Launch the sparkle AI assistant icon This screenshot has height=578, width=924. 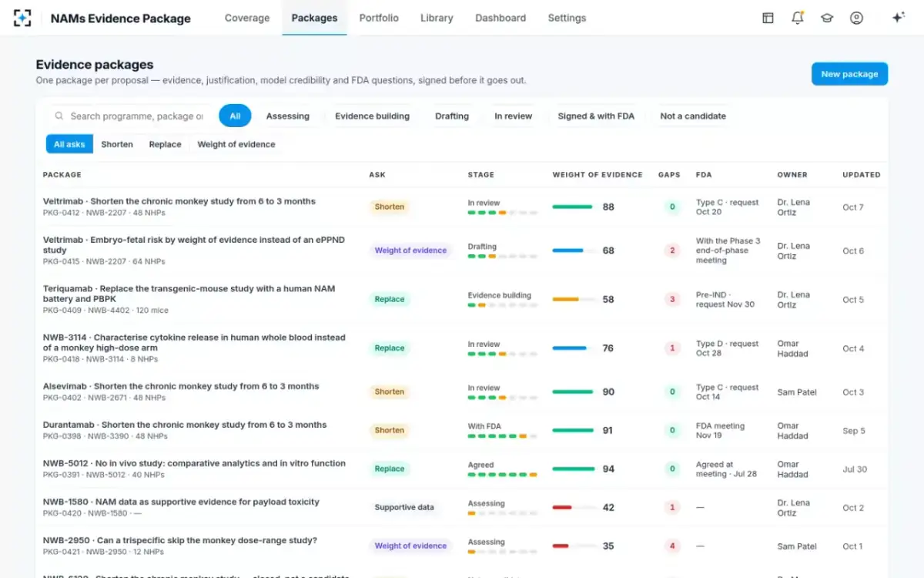[898, 18]
